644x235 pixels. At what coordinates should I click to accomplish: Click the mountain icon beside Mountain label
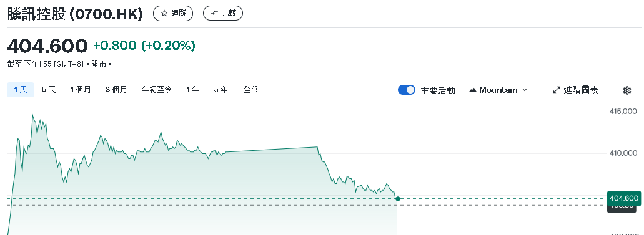[x=473, y=90]
